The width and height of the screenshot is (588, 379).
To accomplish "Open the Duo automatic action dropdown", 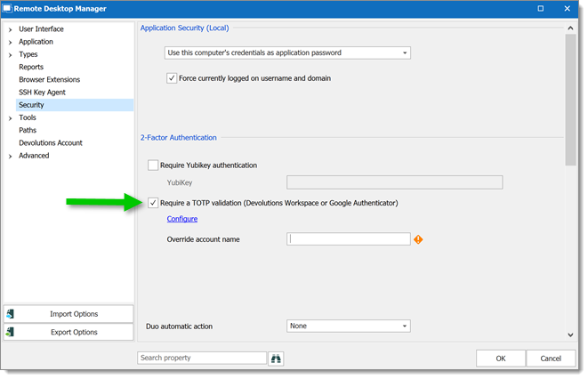I will [349, 326].
